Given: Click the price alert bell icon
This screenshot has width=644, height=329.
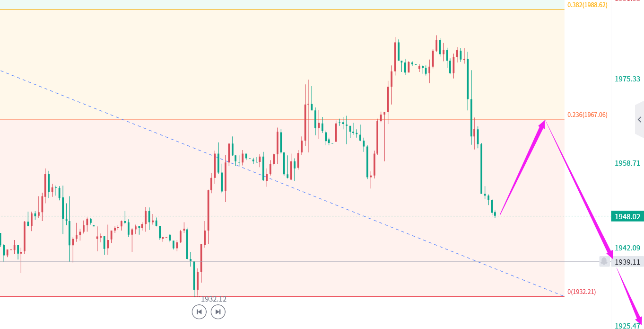Looking at the screenshot, I should pyautogui.click(x=604, y=261).
